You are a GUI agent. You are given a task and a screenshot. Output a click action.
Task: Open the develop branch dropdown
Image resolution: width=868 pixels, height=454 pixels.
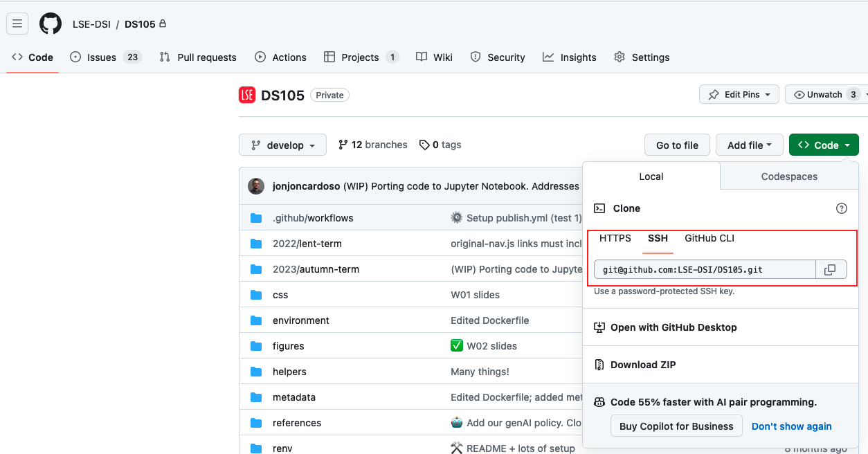(x=282, y=145)
